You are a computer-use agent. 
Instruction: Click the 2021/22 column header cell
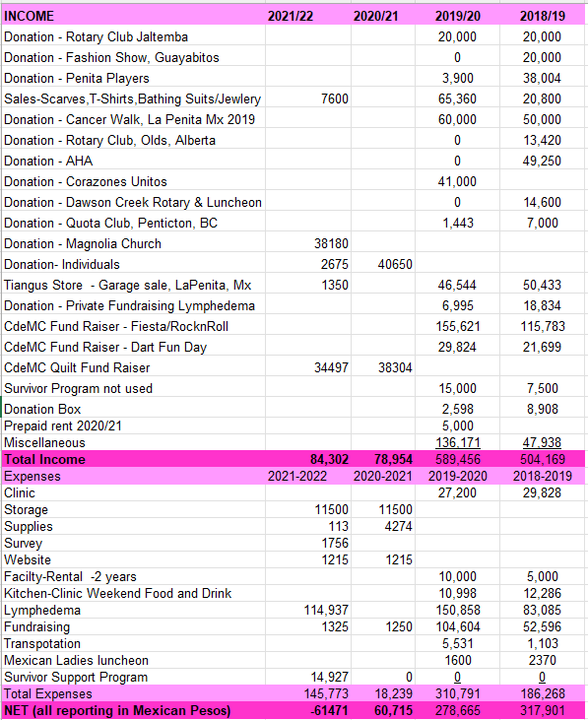[308, 16]
